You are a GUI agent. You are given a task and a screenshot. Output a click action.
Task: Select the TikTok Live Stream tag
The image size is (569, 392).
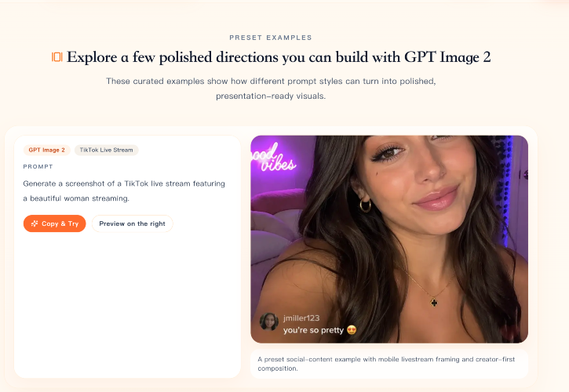[106, 150]
